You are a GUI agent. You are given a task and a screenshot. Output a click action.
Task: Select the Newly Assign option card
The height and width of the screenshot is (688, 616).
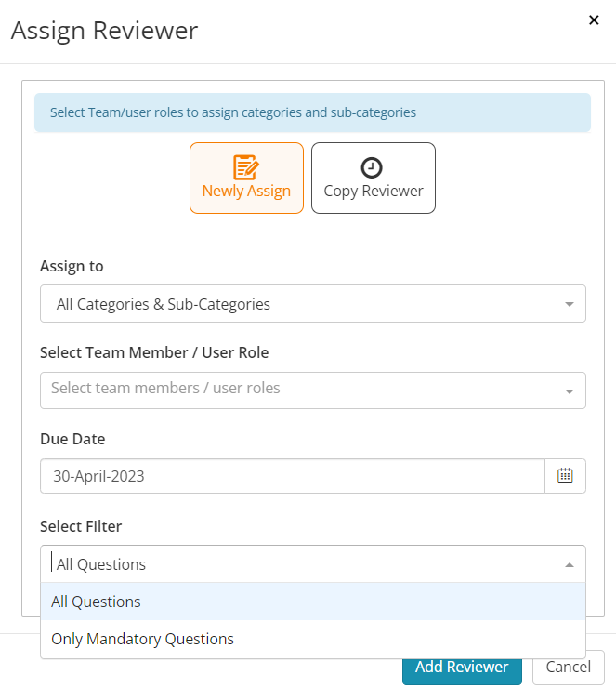(x=246, y=178)
